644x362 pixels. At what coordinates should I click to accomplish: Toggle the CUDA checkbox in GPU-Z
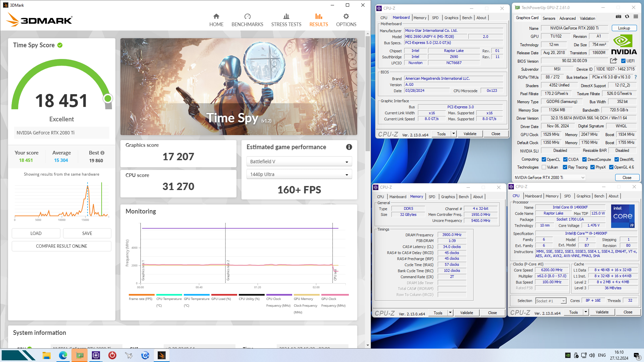tap(565, 160)
